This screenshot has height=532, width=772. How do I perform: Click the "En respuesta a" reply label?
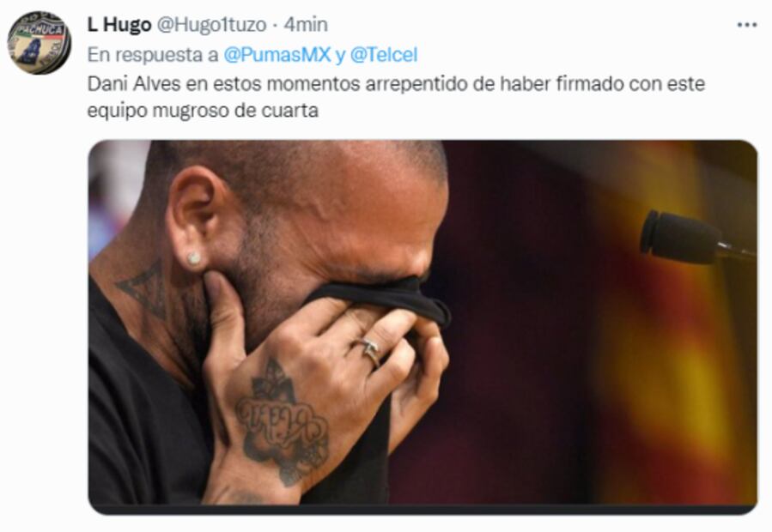(153, 55)
